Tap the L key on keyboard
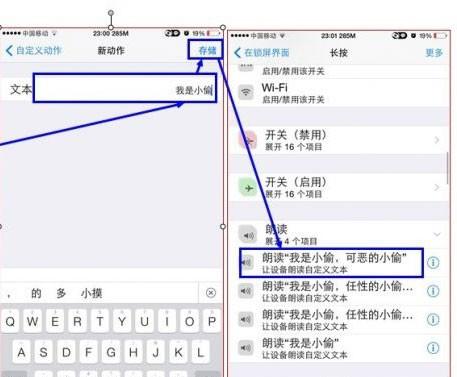The width and height of the screenshot is (457, 377). (x=201, y=352)
